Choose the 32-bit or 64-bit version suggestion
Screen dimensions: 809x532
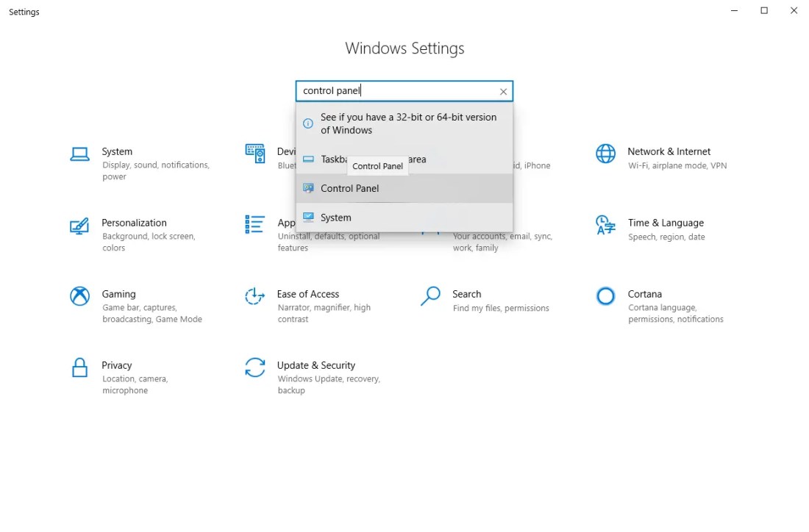point(408,123)
